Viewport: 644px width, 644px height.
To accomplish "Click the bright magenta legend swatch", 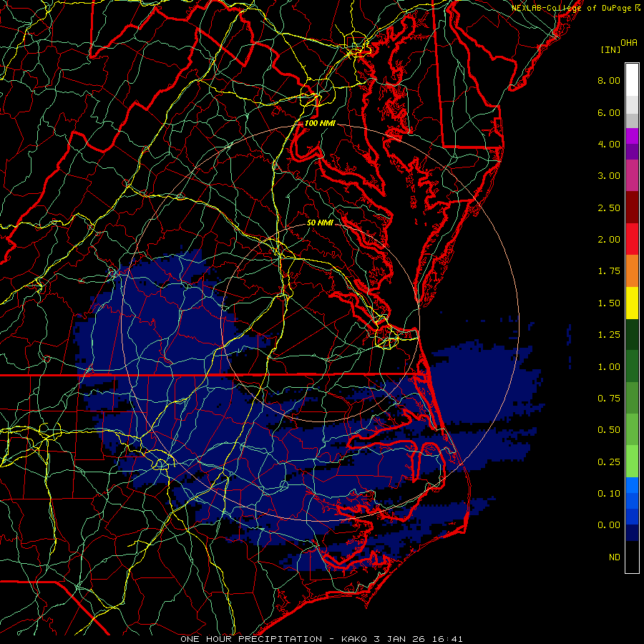I will [632, 136].
